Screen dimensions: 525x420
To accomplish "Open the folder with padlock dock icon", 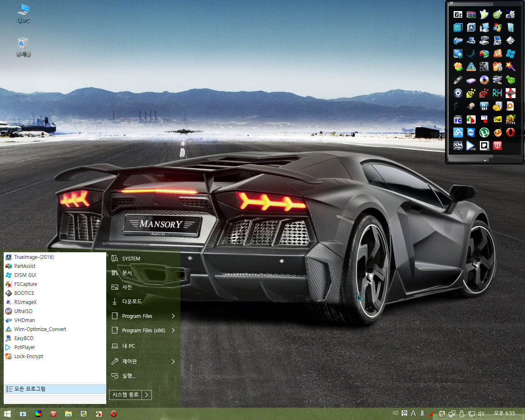I will point(498,67).
